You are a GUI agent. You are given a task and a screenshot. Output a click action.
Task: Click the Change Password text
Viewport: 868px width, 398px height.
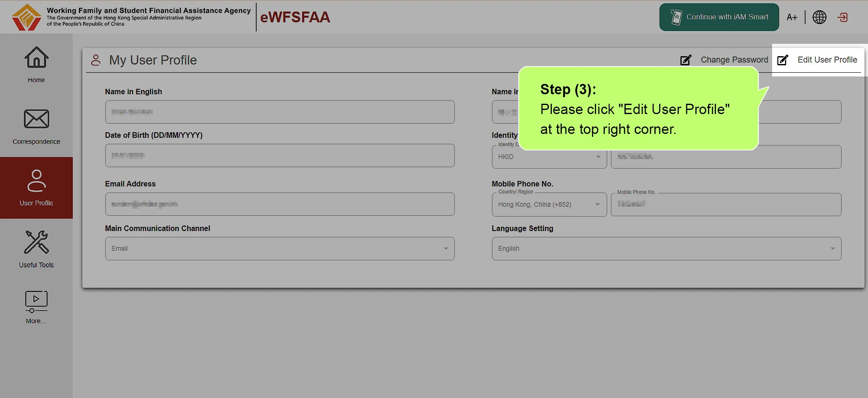[x=734, y=60]
